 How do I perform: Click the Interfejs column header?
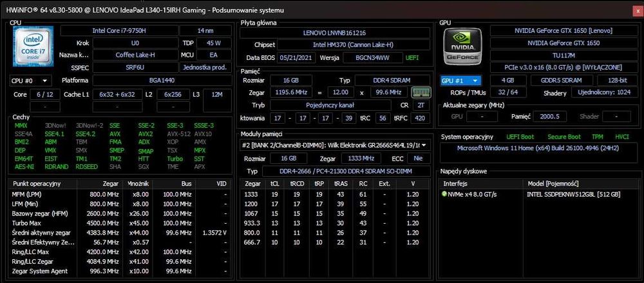pyautogui.click(x=481, y=184)
